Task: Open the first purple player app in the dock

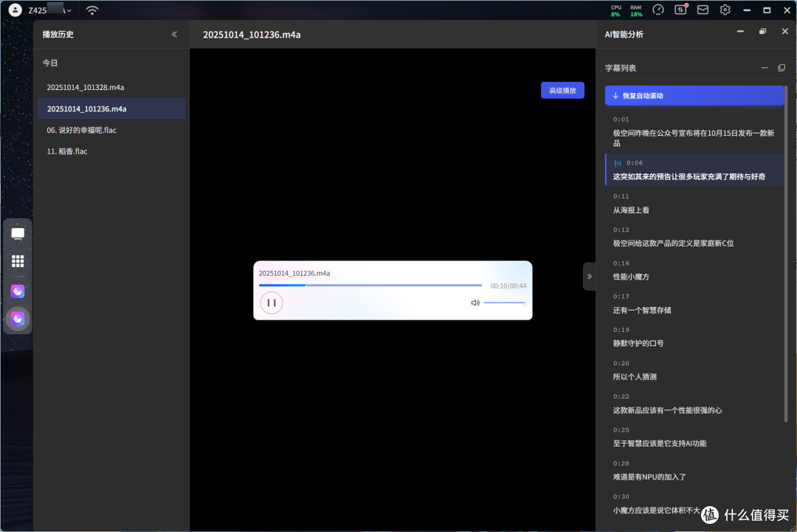Action: click(18, 291)
